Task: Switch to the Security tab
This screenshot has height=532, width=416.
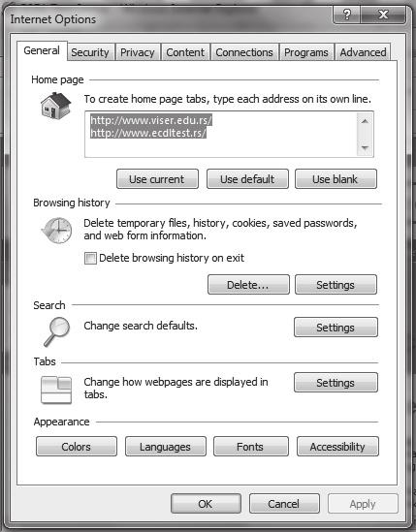Action: (90, 52)
